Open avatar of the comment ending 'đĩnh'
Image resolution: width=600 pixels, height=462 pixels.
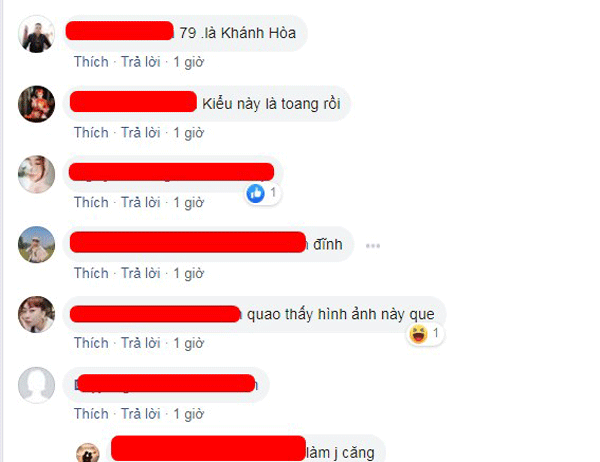[x=36, y=244]
